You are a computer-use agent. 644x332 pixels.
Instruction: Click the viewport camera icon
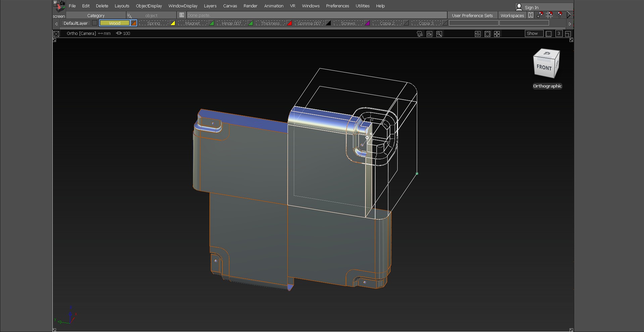click(x=419, y=34)
